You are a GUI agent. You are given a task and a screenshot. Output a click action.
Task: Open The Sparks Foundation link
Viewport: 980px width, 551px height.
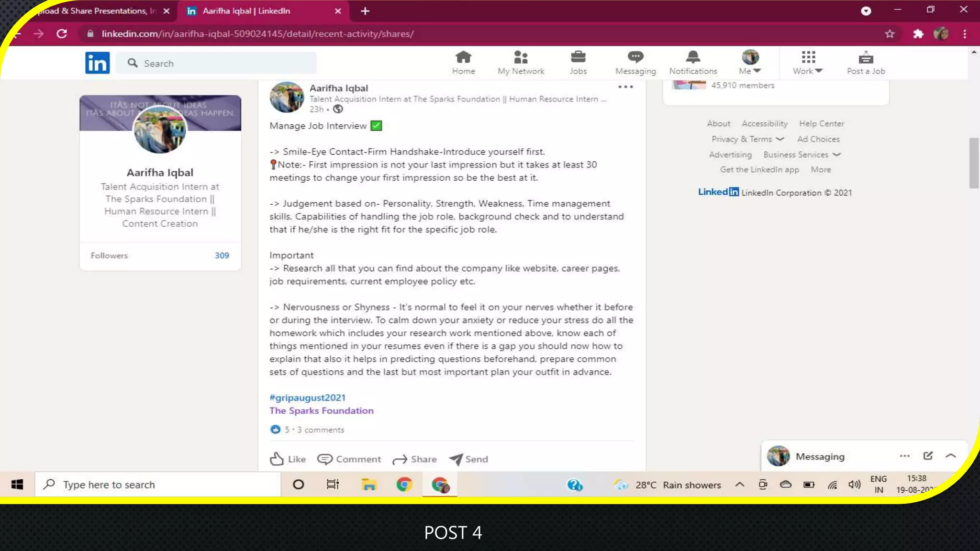coord(321,410)
